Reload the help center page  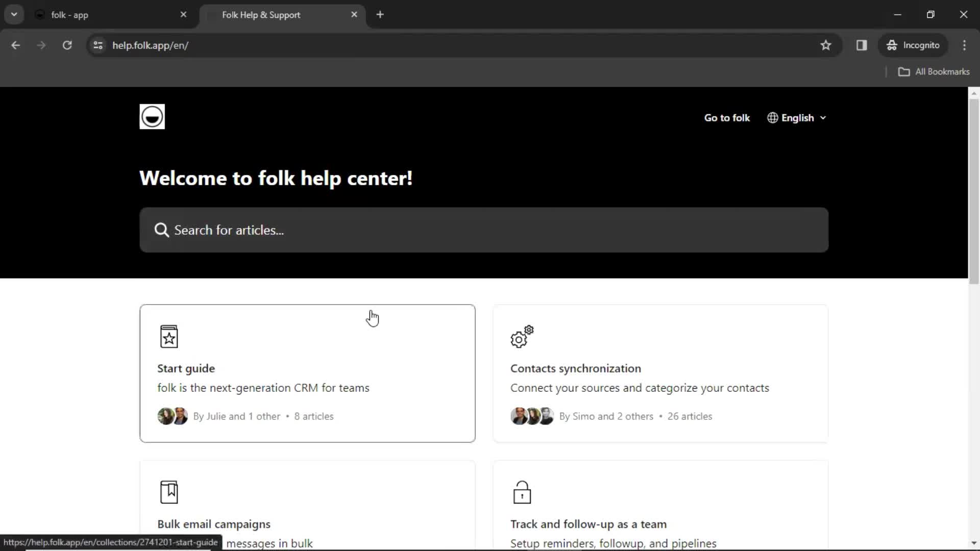click(x=67, y=45)
